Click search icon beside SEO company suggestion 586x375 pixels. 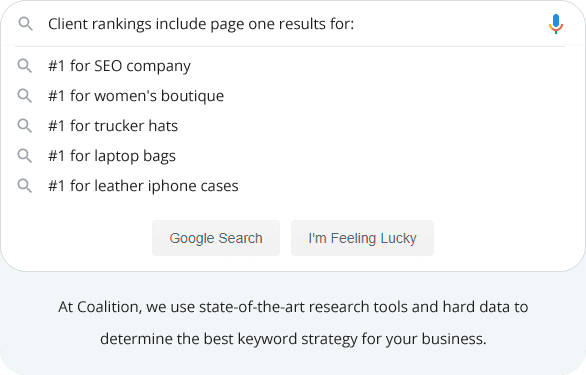pyautogui.click(x=25, y=66)
